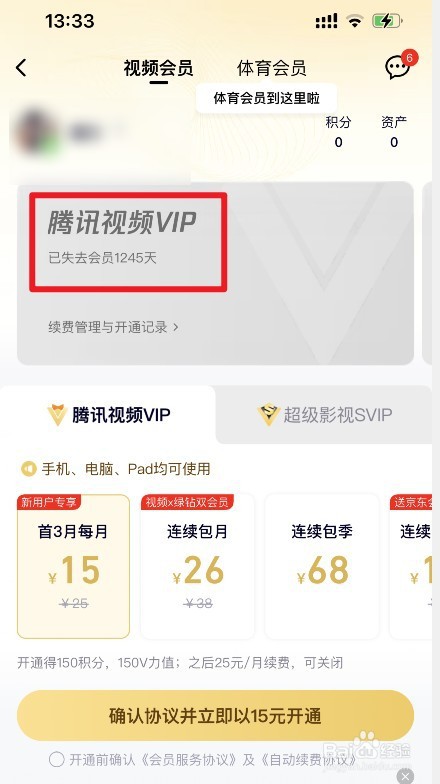Open the messages chat bubble icon
Viewport: 440px width, 784px height.
(398, 66)
